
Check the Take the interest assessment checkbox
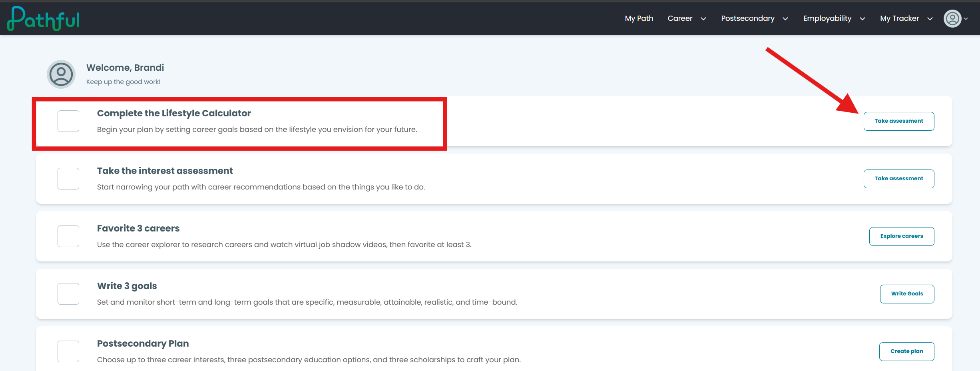(68, 179)
